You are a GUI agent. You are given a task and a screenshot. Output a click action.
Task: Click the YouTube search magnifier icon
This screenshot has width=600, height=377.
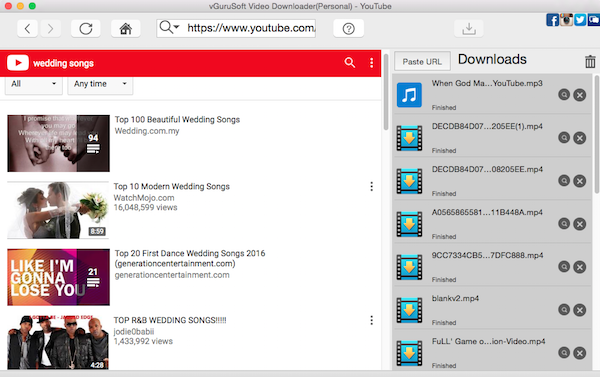[349, 62]
